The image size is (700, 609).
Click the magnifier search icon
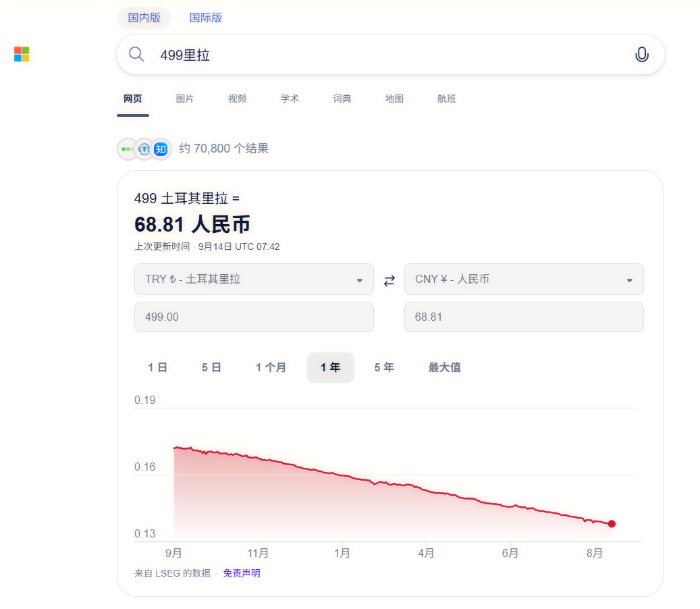pyautogui.click(x=136, y=55)
